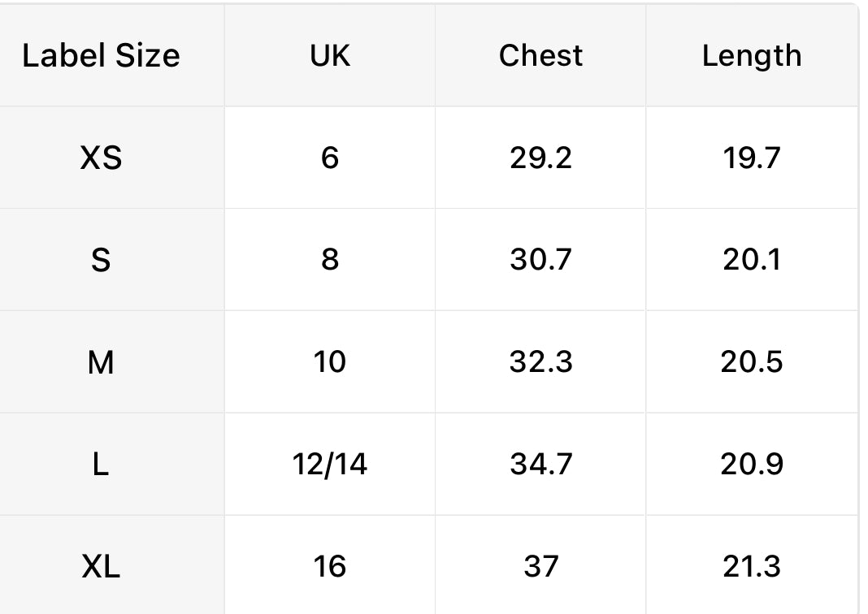Click the length value 20.5

(751, 362)
